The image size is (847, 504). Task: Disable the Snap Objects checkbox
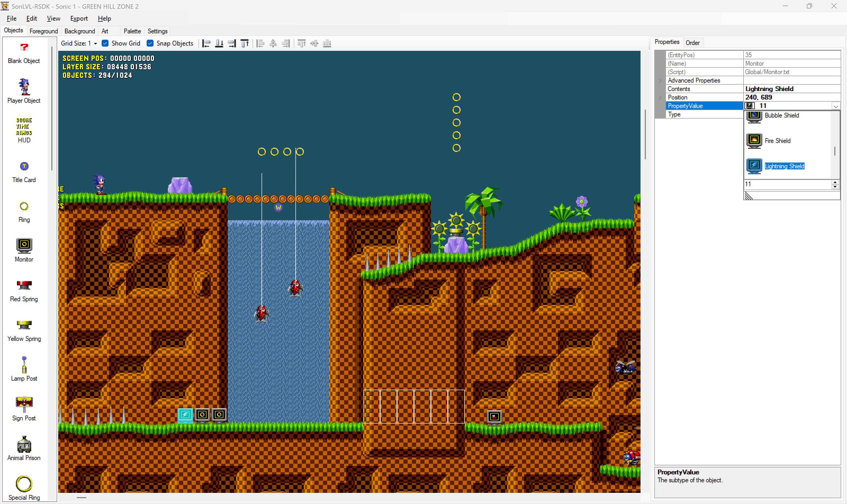point(150,43)
